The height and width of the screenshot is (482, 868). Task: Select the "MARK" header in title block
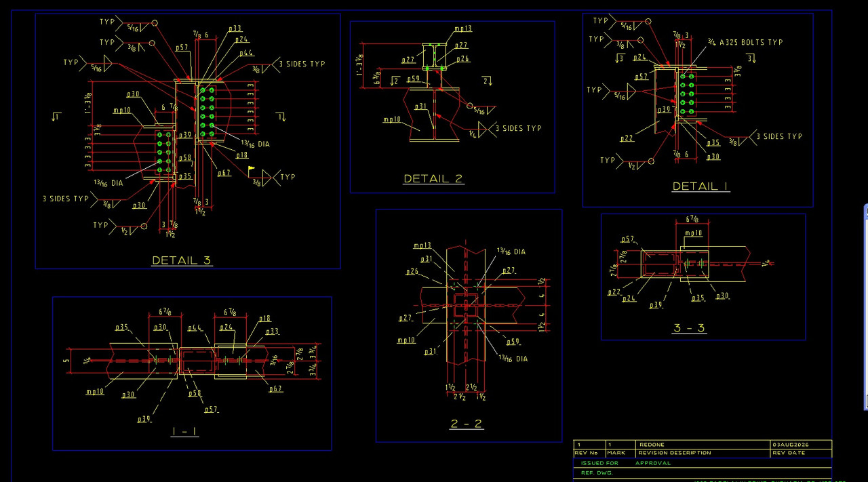616,453
